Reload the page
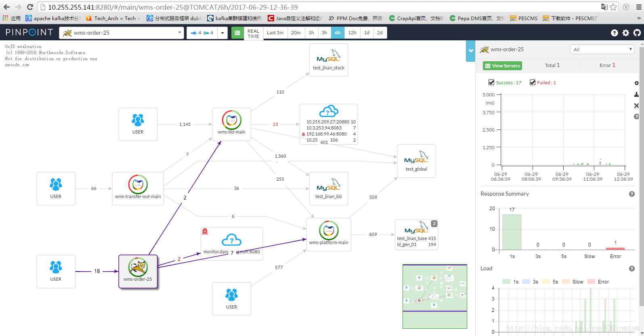This screenshot has width=644, height=336. [30, 7]
